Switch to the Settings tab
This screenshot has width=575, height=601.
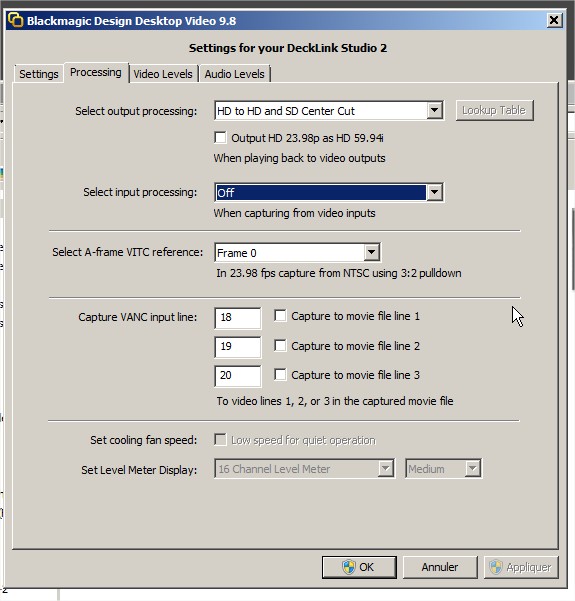(x=39, y=74)
